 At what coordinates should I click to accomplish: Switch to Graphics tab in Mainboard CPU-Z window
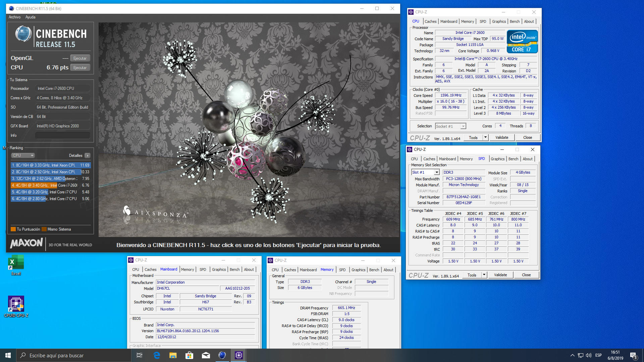tap(219, 269)
